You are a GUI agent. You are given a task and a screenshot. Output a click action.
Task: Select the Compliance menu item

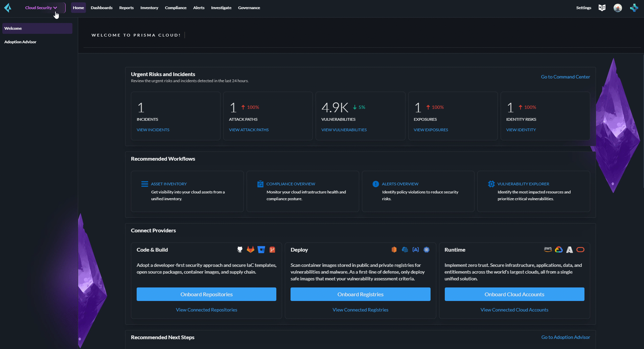pos(176,8)
